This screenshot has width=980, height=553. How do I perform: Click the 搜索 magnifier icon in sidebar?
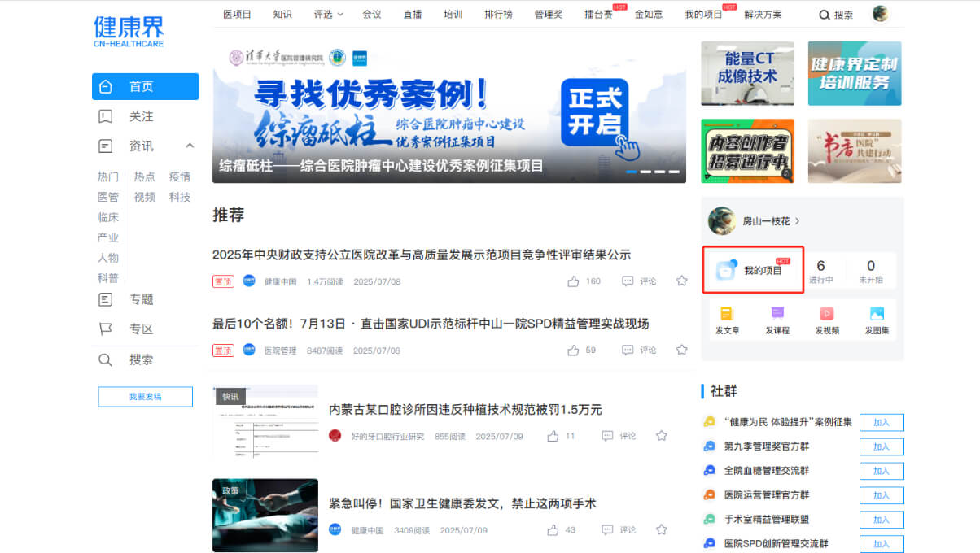coord(105,359)
